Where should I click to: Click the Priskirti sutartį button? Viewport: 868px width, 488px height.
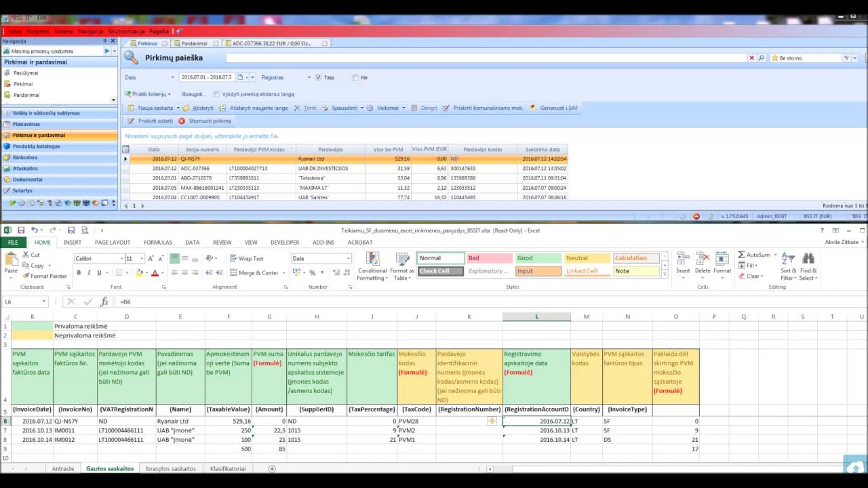coord(150,121)
